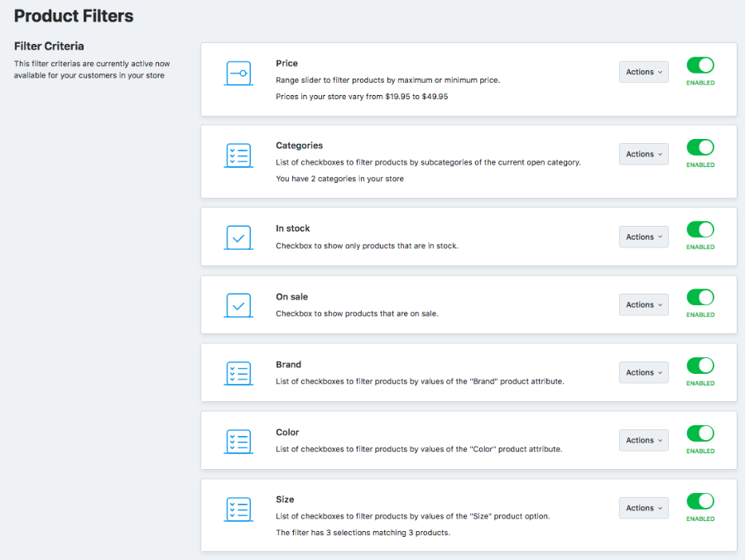Open Actions dropdown for Price
Screen dimensions: 745x560
[x=644, y=72]
